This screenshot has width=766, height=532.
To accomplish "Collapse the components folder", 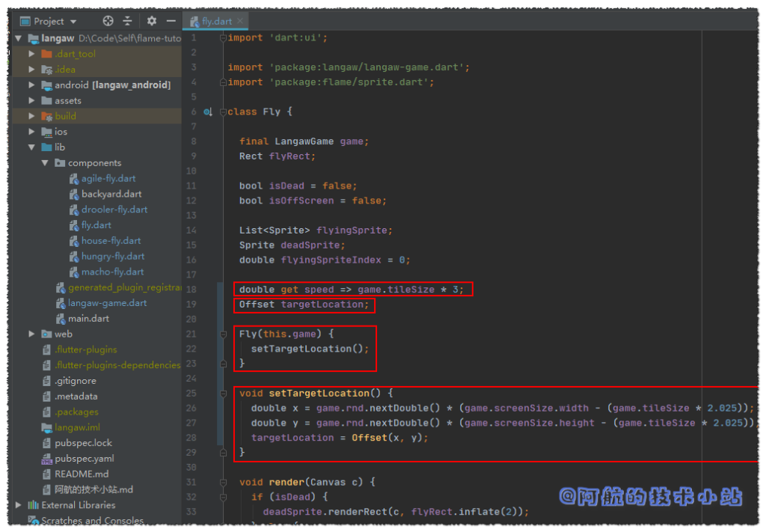I will pos(45,163).
